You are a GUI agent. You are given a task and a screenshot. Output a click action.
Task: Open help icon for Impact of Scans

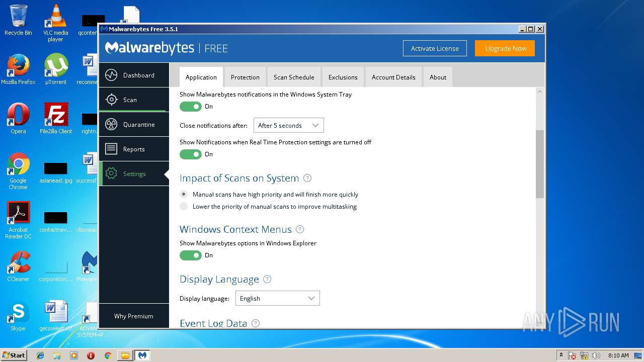307,178
